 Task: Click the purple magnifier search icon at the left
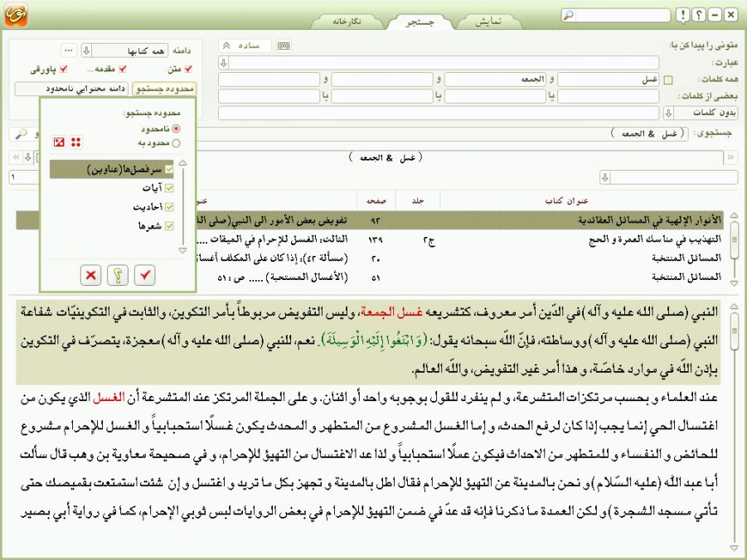[x=21, y=134]
